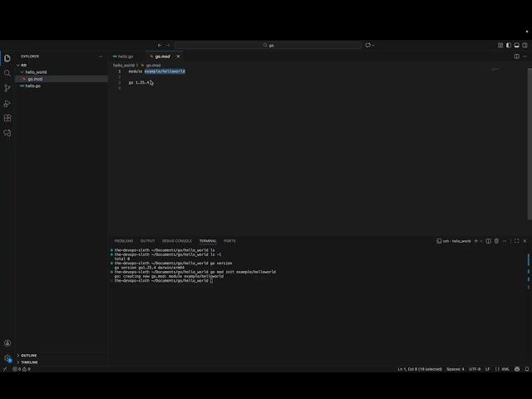Open the Accounts icon in activity bar
Viewport: 532px width, 399px height.
7,343
